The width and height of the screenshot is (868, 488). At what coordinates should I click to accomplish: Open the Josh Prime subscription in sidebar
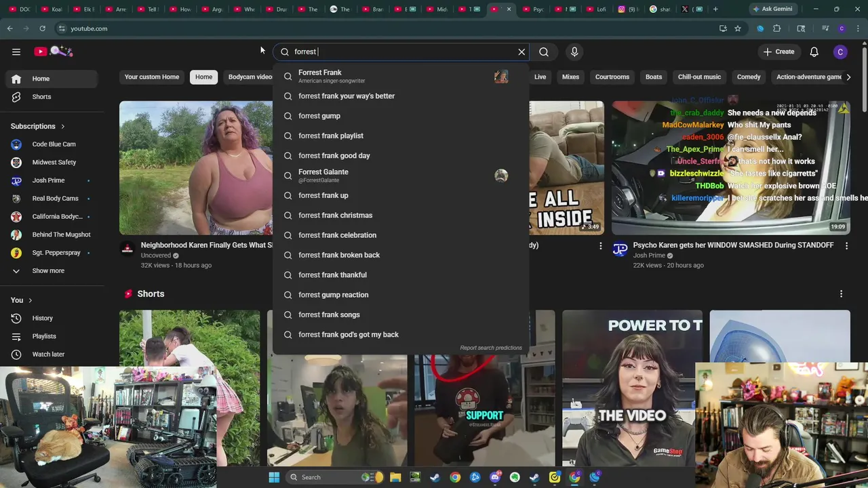click(x=52, y=180)
